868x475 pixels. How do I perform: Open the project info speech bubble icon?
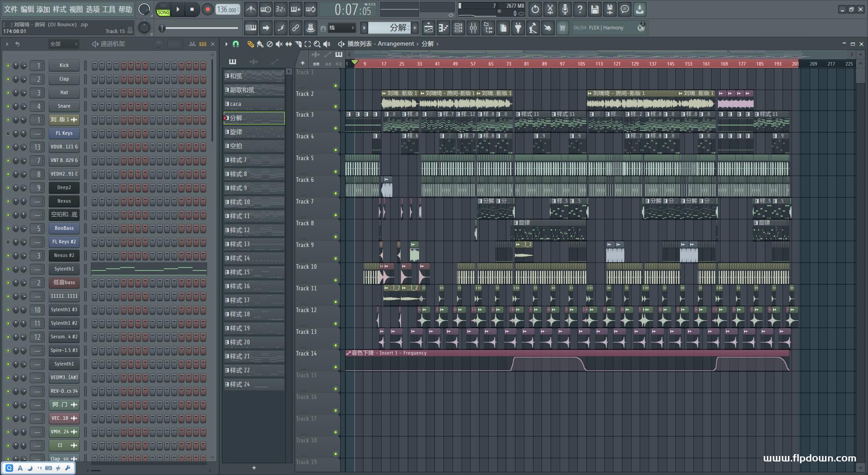point(625,9)
